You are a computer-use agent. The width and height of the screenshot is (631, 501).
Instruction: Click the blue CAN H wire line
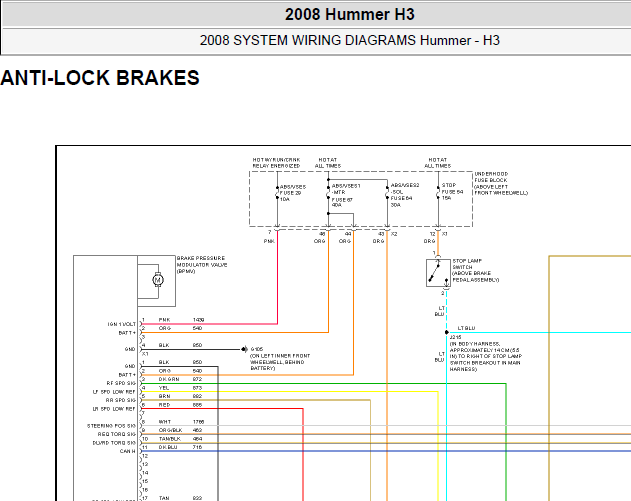point(386,451)
